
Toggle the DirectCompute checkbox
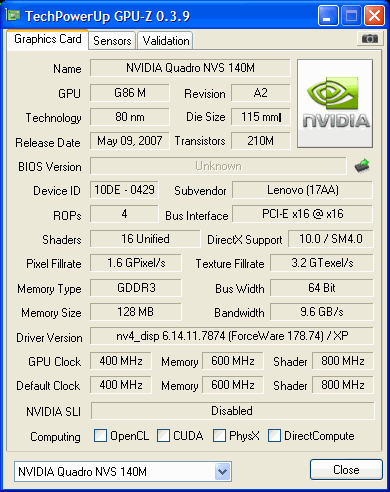click(274, 435)
